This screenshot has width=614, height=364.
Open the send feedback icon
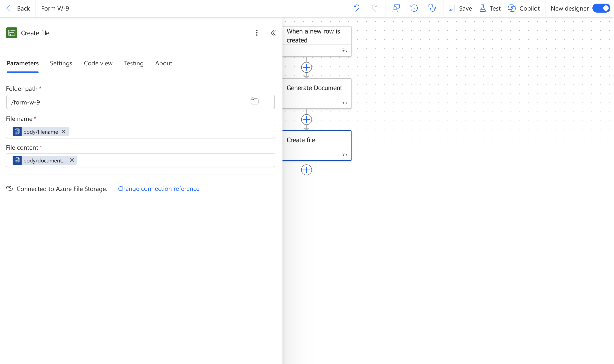396,8
